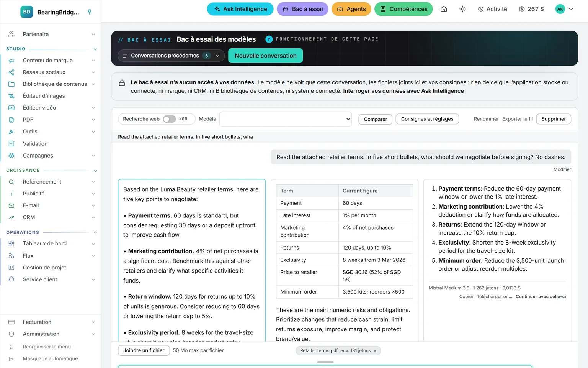This screenshot has width=588, height=368.
Task: Click Joindre un fichier
Action: click(144, 350)
